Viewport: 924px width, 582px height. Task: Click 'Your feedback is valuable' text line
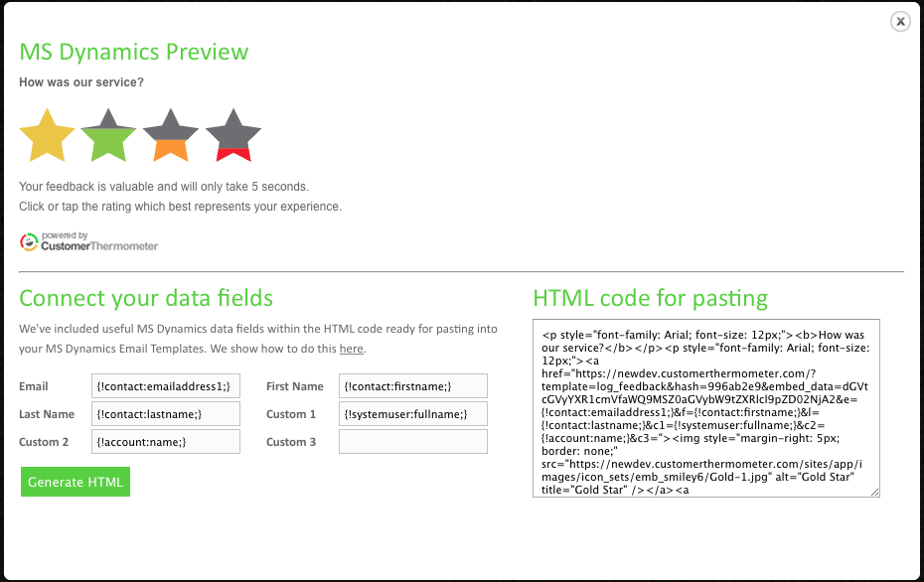coord(164,187)
